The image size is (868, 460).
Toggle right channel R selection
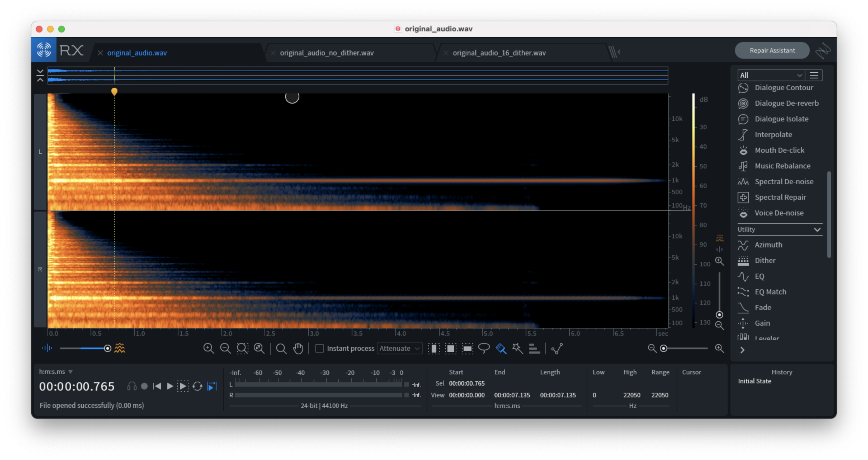pyautogui.click(x=41, y=269)
